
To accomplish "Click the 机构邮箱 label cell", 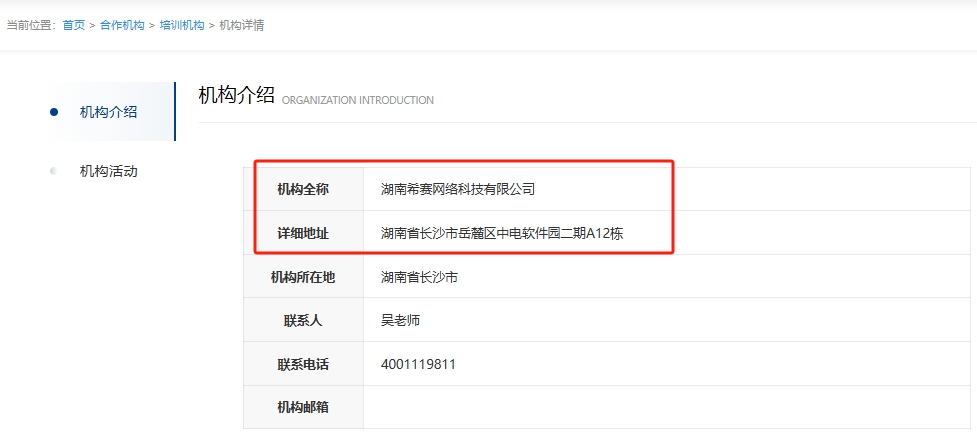I will click(x=303, y=407).
